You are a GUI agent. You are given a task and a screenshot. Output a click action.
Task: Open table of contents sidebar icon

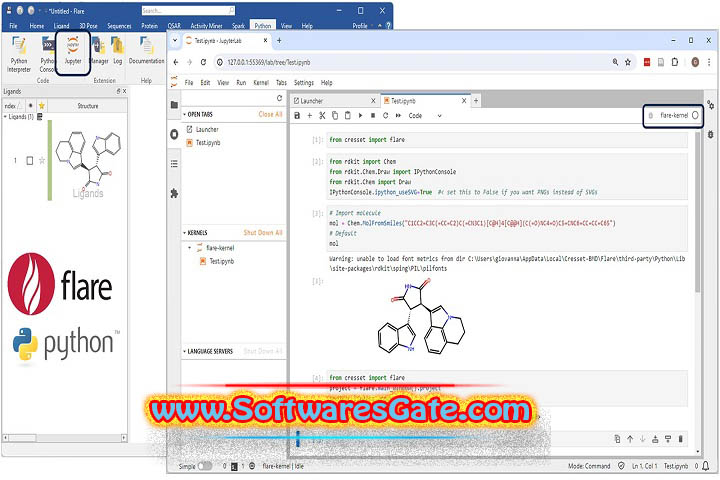click(174, 164)
